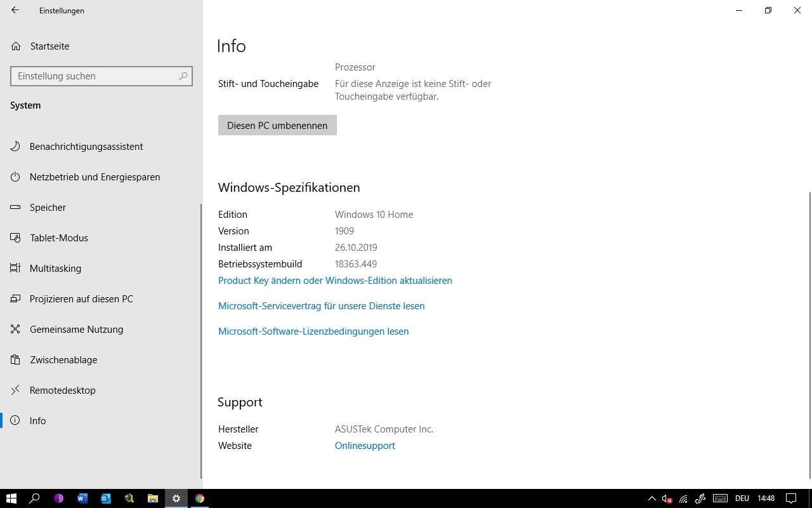The height and width of the screenshot is (508, 812).
Task: Click the magnifier icon in the settings search box
Action: click(183, 76)
